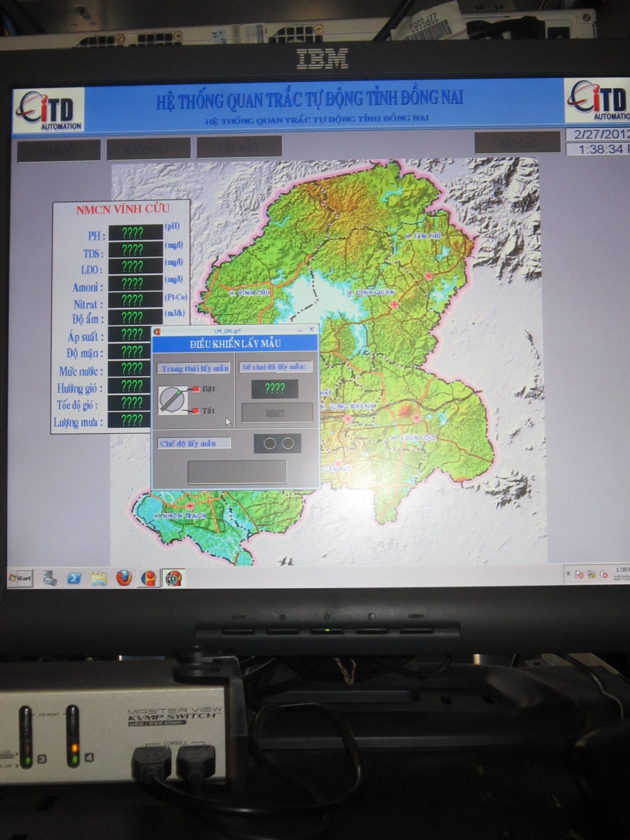Open the Action Center flag tray icon
This screenshot has height=840, width=630.
(579, 575)
